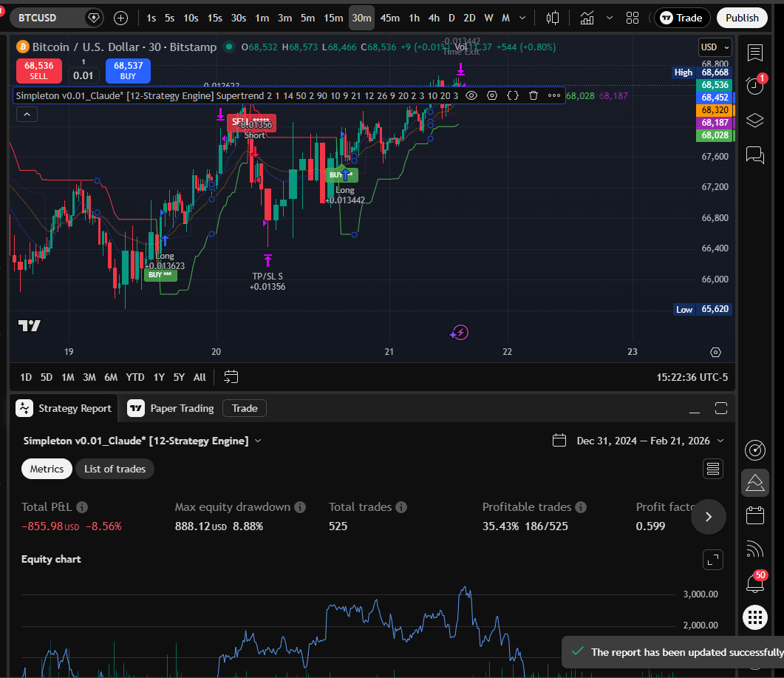Open strategy settings hexagon icon
The height and width of the screenshot is (678, 784).
[x=492, y=95]
